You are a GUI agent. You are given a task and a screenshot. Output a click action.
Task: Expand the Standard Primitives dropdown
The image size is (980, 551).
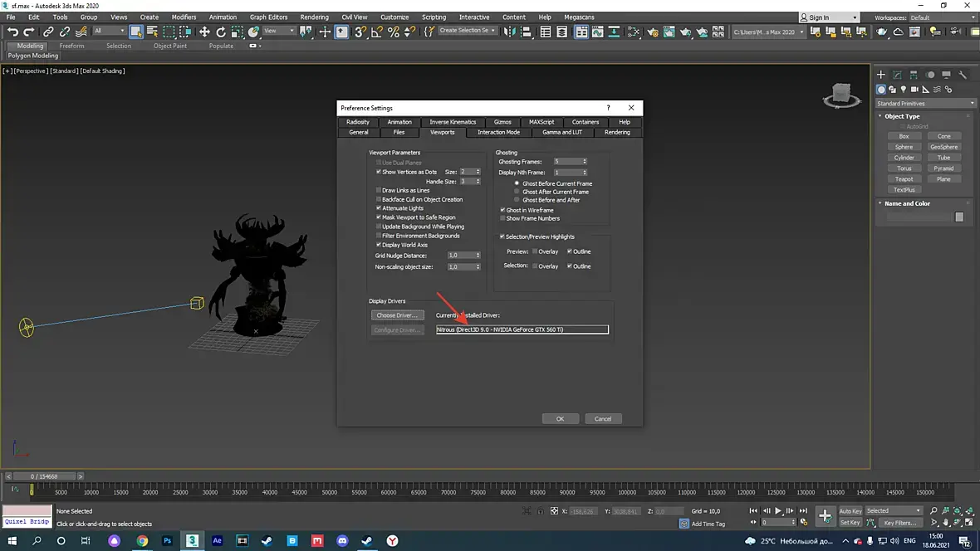pyautogui.click(x=925, y=104)
